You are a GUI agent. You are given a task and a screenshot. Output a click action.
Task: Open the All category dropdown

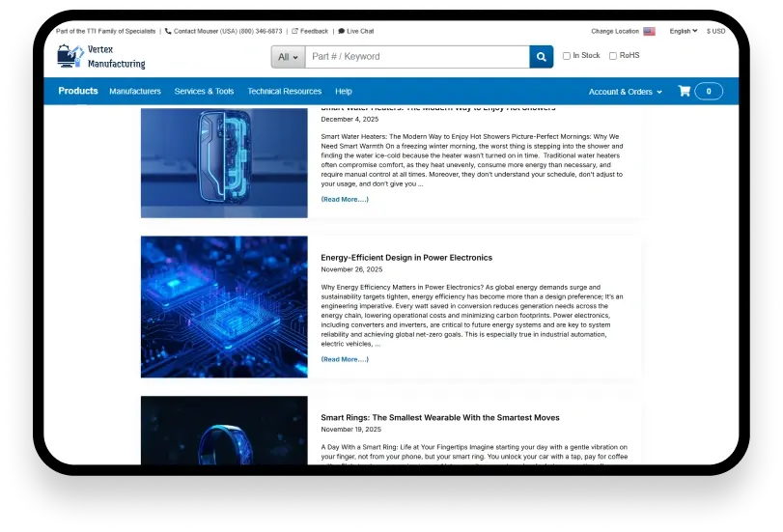click(x=288, y=57)
